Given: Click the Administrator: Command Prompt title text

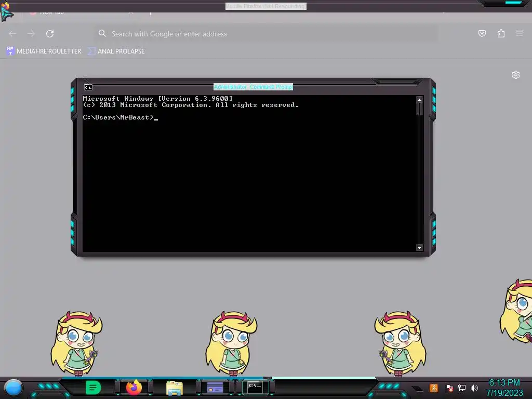Looking at the screenshot, I should click(x=253, y=87).
